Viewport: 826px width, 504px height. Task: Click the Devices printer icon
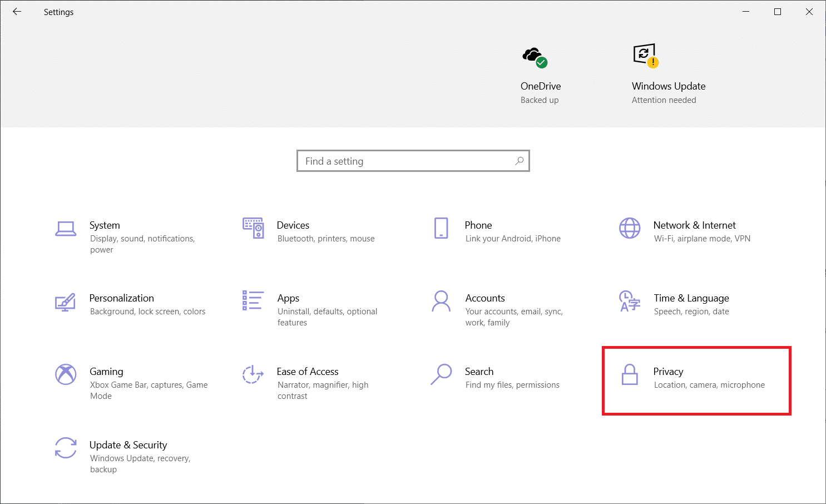pyautogui.click(x=253, y=228)
